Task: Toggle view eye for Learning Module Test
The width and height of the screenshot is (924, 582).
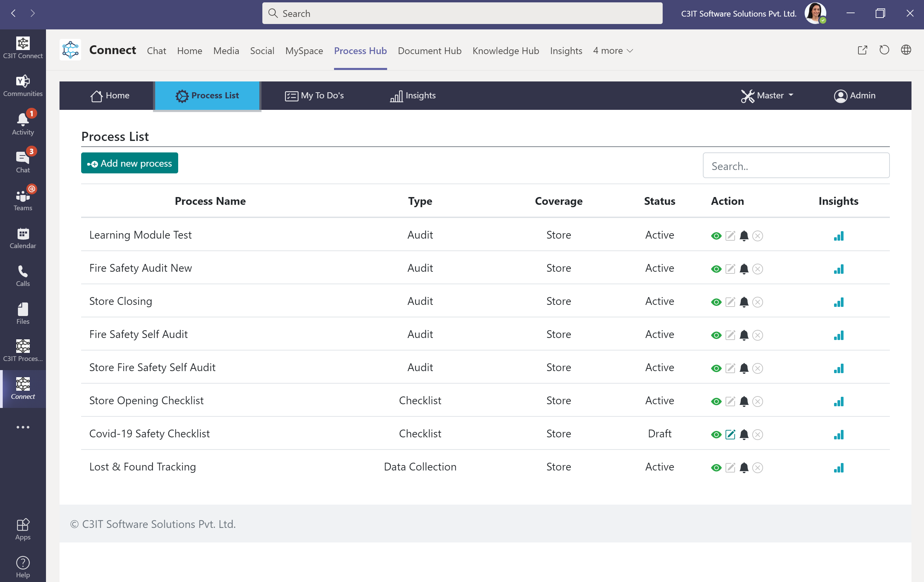Action: click(x=716, y=236)
